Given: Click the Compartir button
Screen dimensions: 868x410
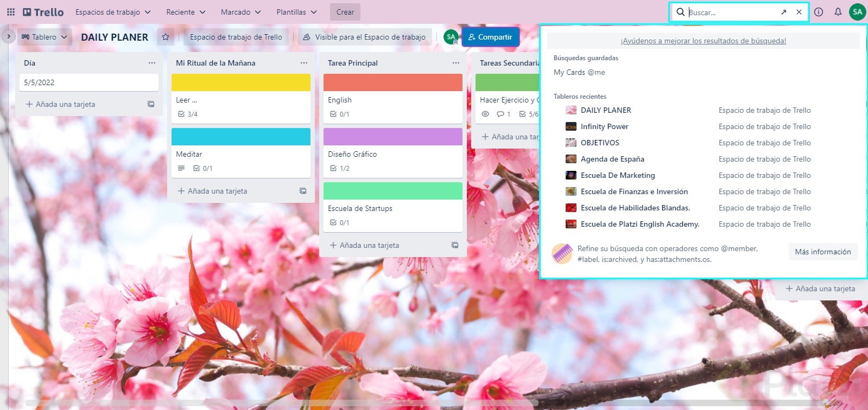Looking at the screenshot, I should (490, 37).
